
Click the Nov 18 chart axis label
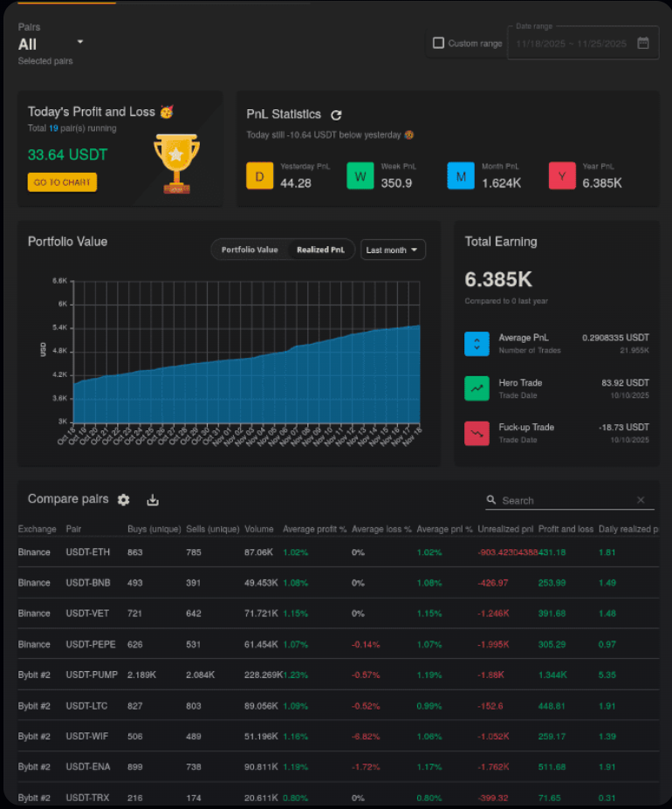(x=411, y=436)
